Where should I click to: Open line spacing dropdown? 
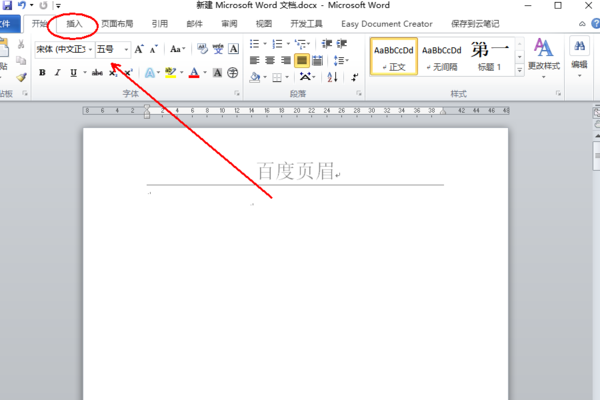pos(341,60)
